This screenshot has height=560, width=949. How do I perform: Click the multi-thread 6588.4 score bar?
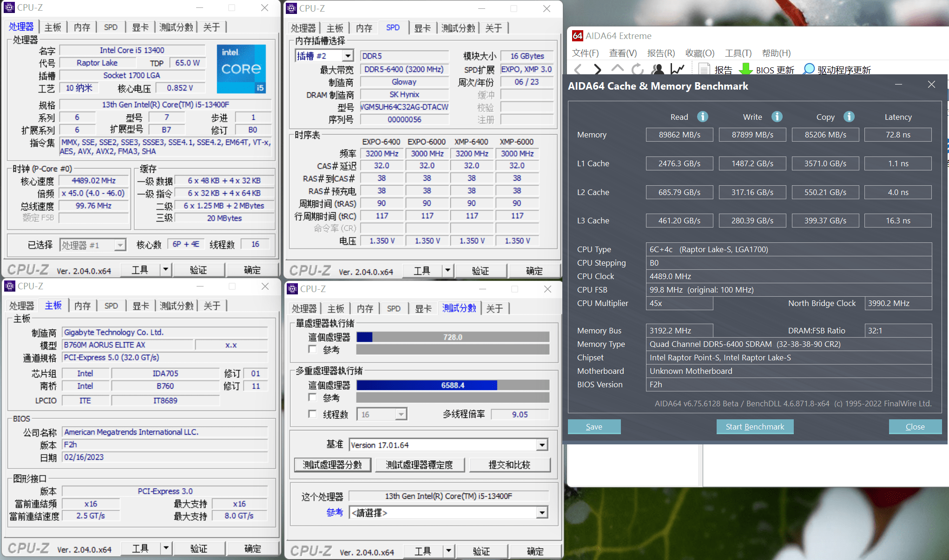[x=453, y=385]
